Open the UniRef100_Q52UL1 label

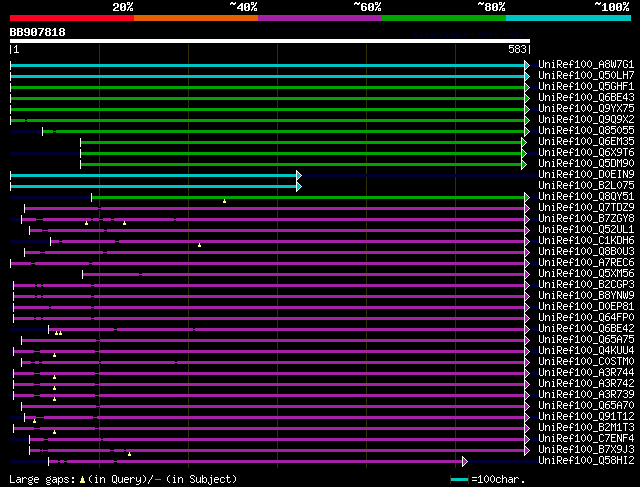pos(586,230)
